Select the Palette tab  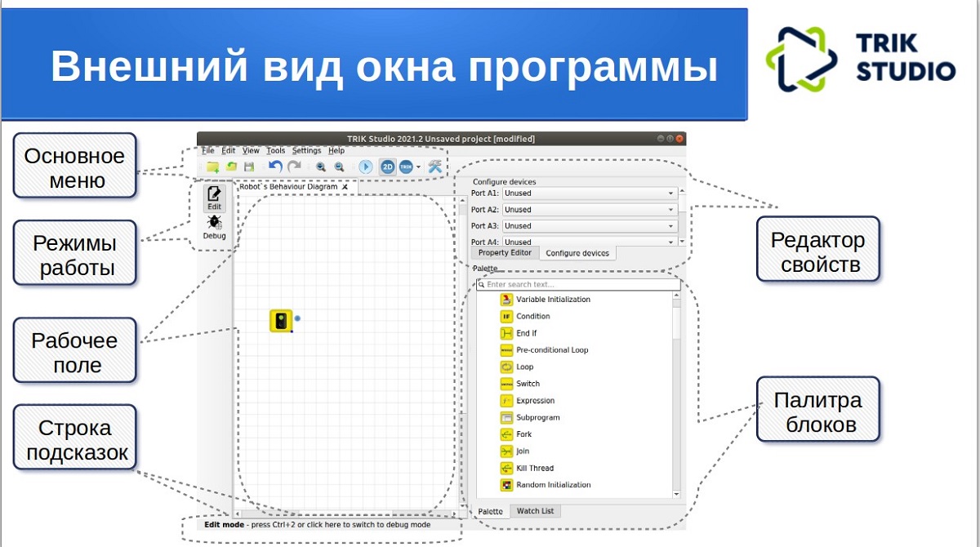(x=491, y=512)
